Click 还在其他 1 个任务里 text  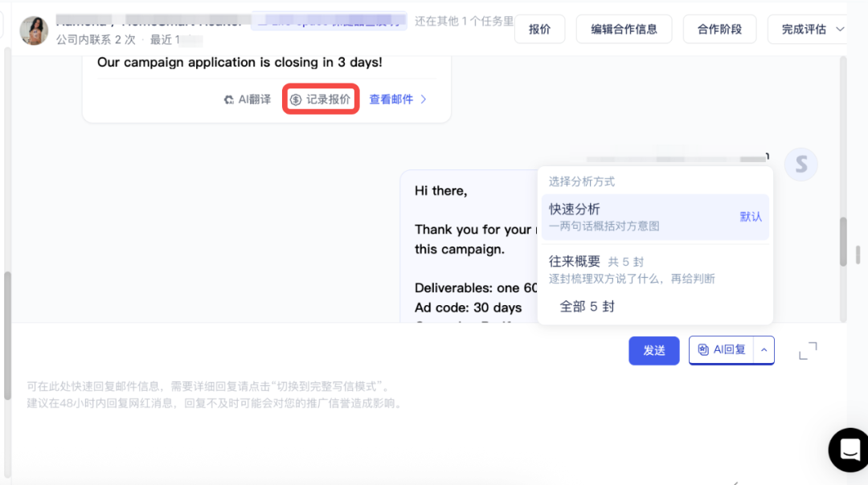point(464,21)
